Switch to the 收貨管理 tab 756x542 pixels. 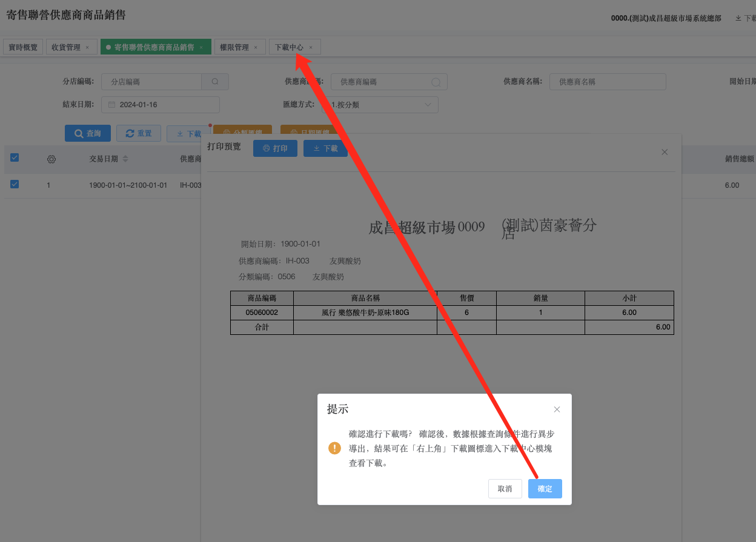pyautogui.click(x=66, y=47)
